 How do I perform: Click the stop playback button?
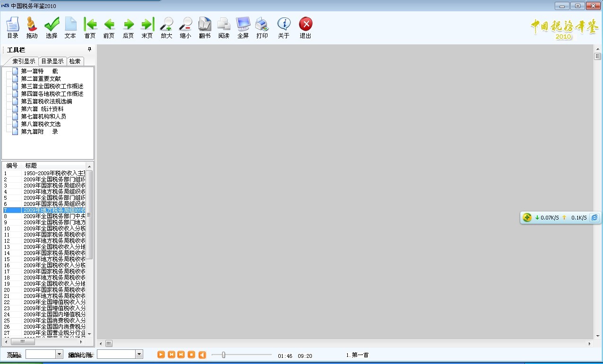(x=191, y=355)
